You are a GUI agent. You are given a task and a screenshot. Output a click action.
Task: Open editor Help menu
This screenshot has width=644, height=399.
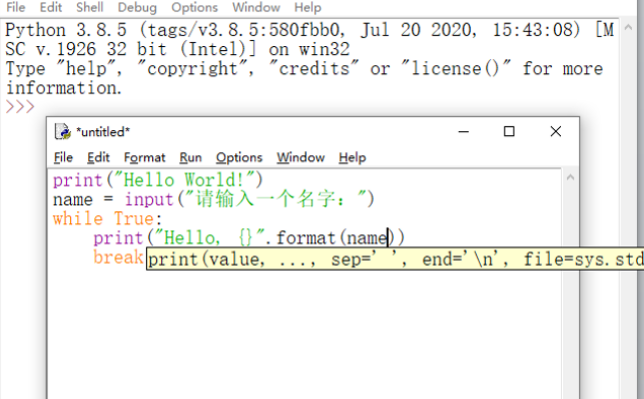[x=352, y=158]
